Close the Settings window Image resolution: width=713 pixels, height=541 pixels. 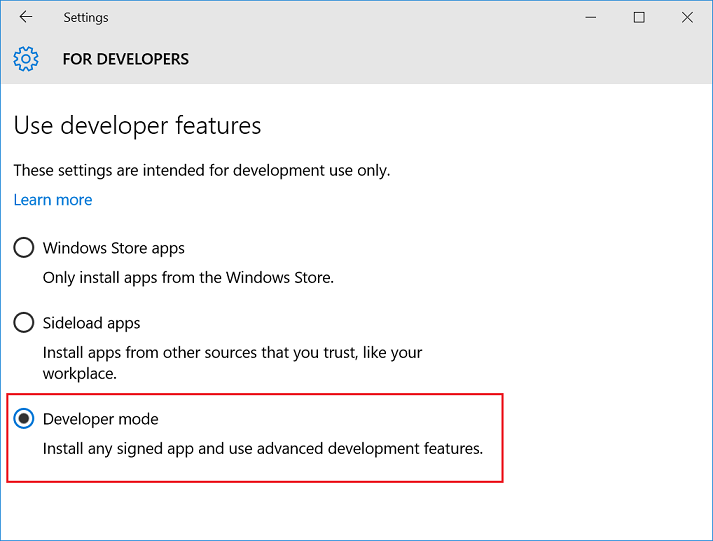coord(687,17)
